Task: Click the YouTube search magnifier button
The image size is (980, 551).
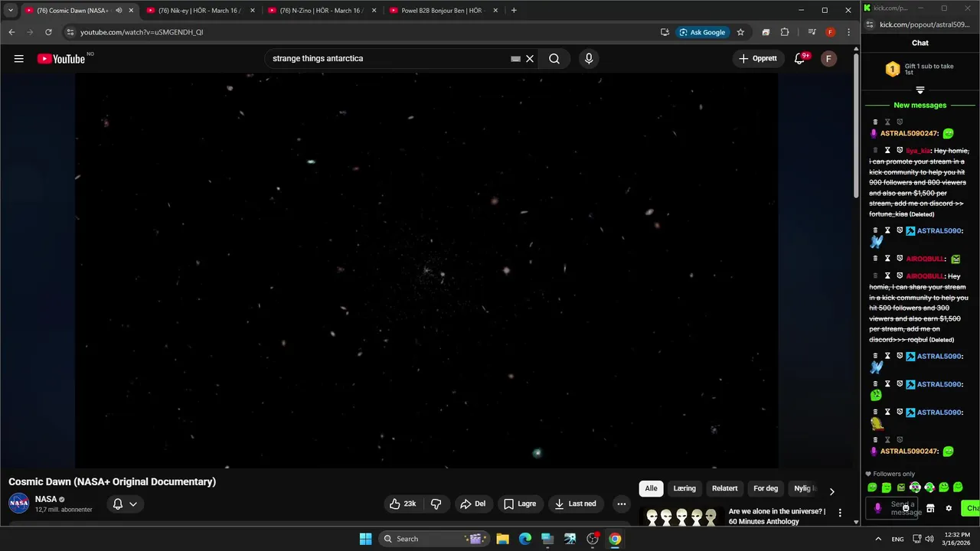Action: pyautogui.click(x=554, y=58)
